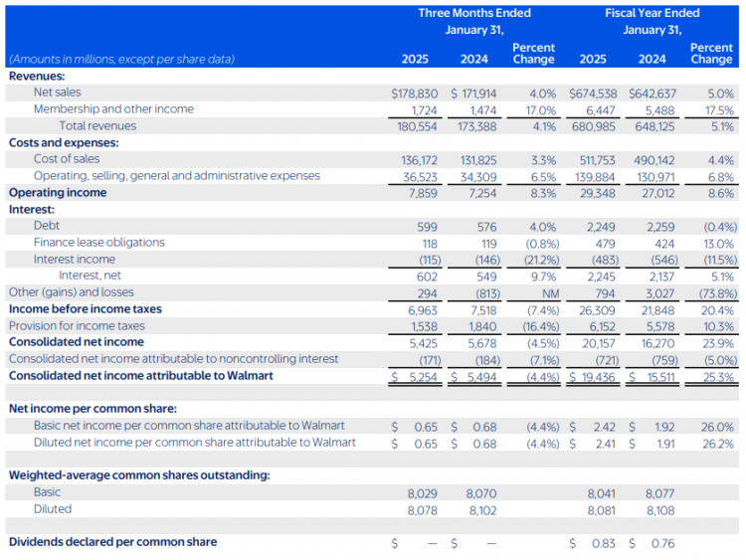Click the Walmart net income $ 5,254
This screenshot has height=560, width=746.
tap(415, 377)
